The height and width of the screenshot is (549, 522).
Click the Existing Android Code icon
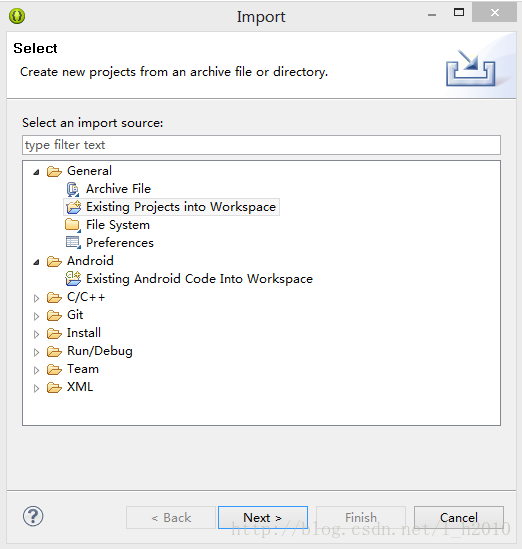point(73,279)
